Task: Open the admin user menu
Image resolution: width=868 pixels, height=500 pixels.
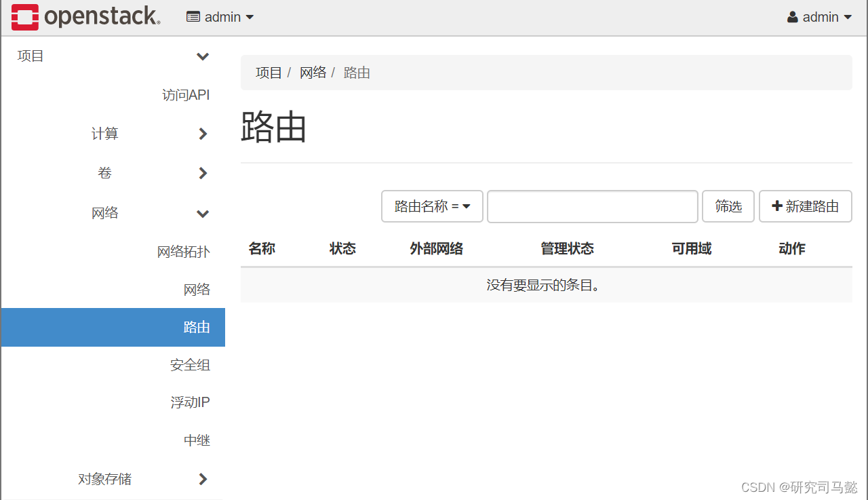Action: 819,17
